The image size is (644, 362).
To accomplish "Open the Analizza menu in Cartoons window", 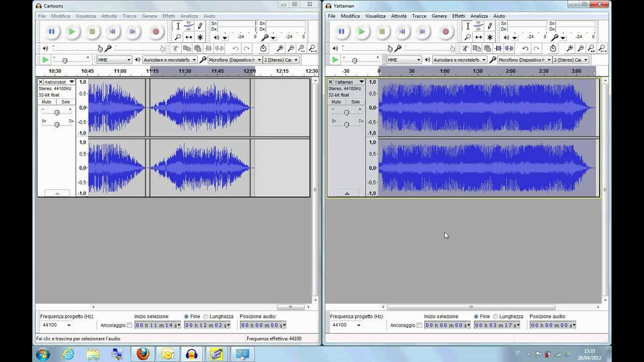I will point(189,16).
